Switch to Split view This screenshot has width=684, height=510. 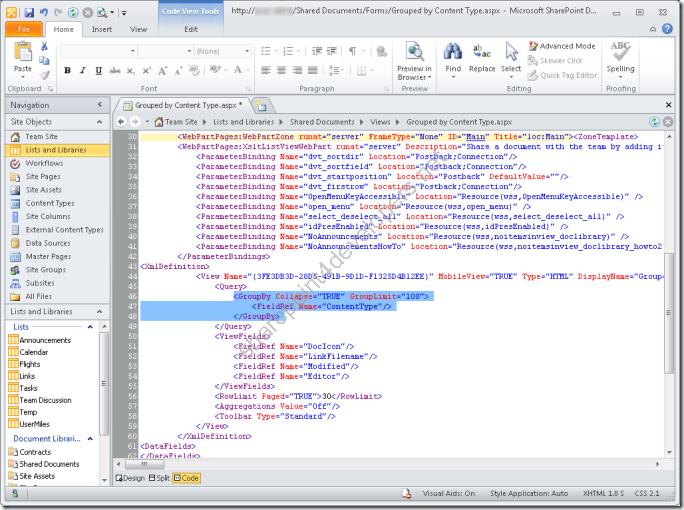tap(159, 478)
